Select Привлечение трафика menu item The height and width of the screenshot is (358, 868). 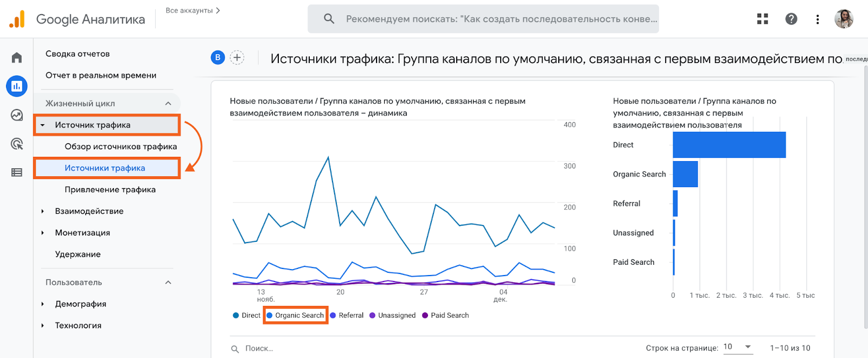point(110,190)
